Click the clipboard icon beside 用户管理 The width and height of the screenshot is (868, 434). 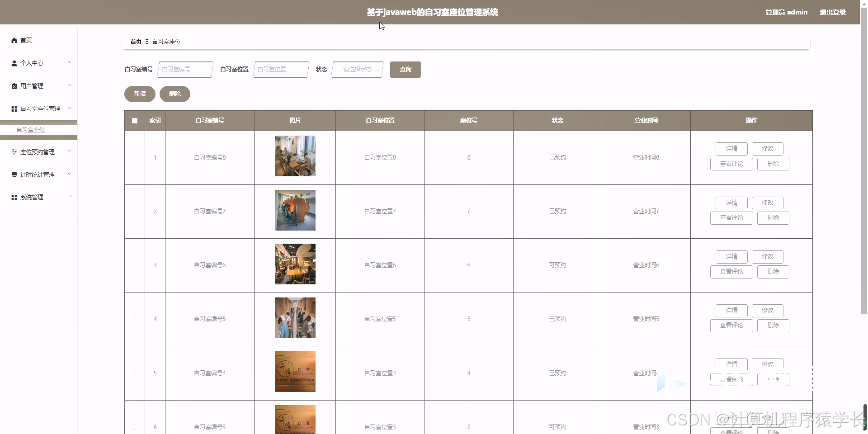tap(14, 86)
